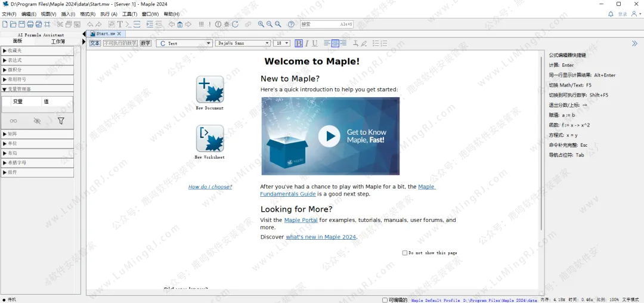Execute selection with single exclamation icon

click(x=209, y=24)
